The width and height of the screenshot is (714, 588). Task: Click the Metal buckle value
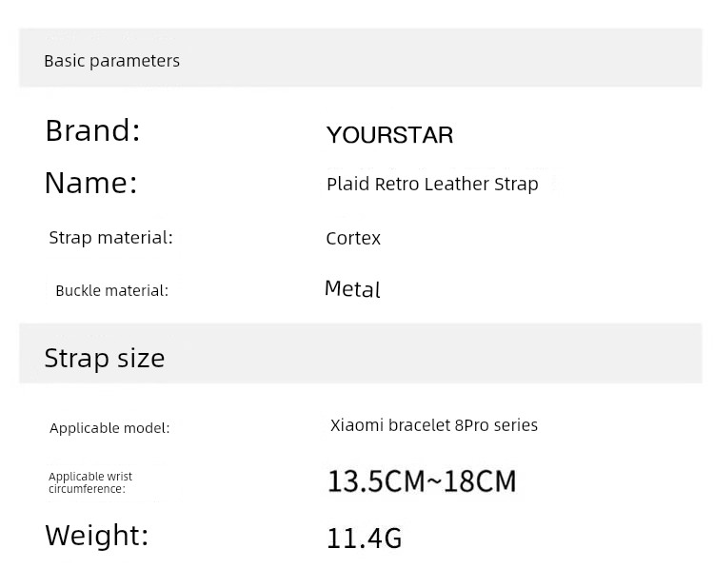352,288
